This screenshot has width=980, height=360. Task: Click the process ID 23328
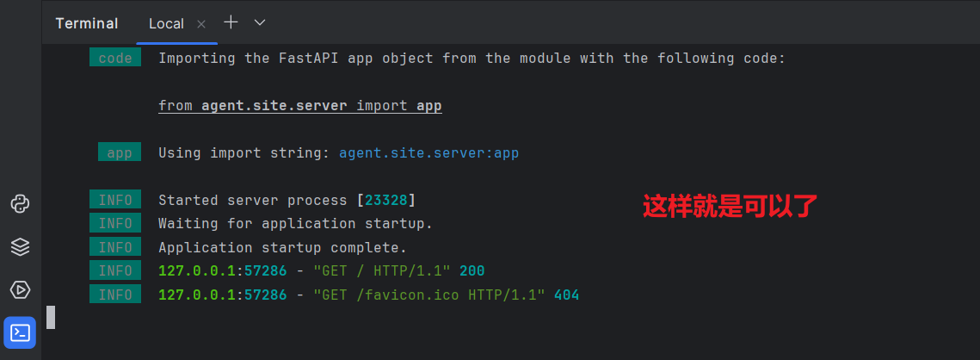(385, 201)
